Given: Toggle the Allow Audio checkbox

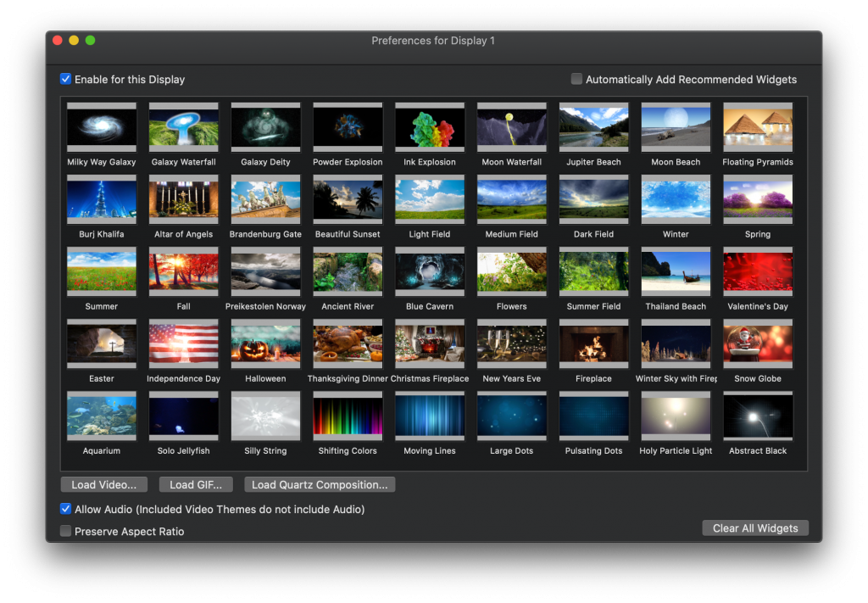Looking at the screenshot, I should click(x=65, y=509).
